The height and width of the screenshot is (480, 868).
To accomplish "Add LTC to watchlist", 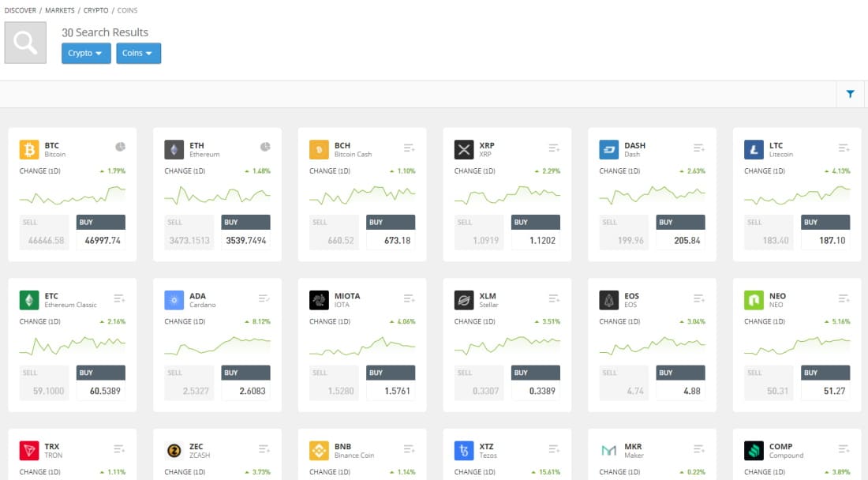I will coord(844,148).
